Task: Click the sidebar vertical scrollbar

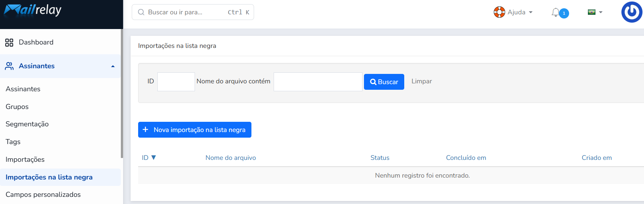Action: click(122, 94)
